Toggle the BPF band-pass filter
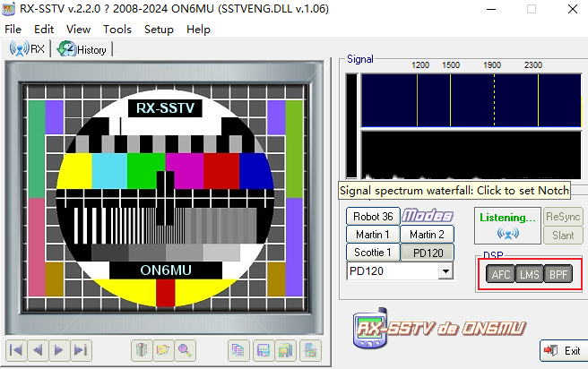Screen dimensions: 588x369 [558, 274]
